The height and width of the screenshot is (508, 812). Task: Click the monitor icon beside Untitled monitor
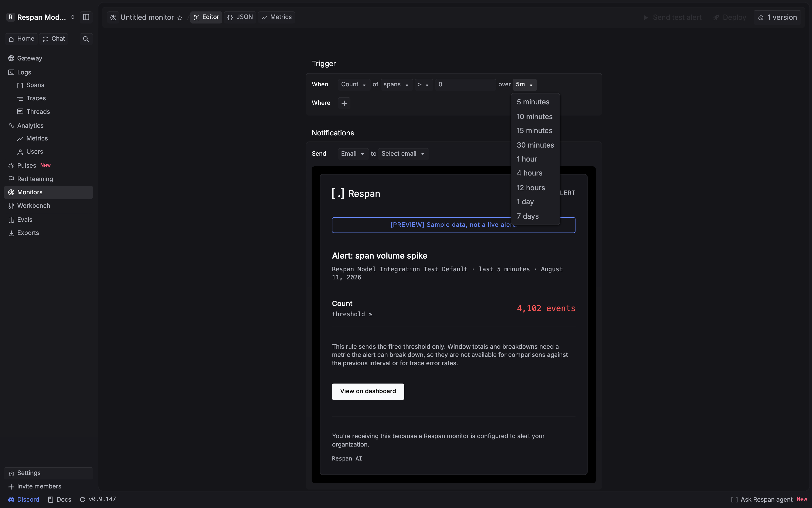coord(113,18)
